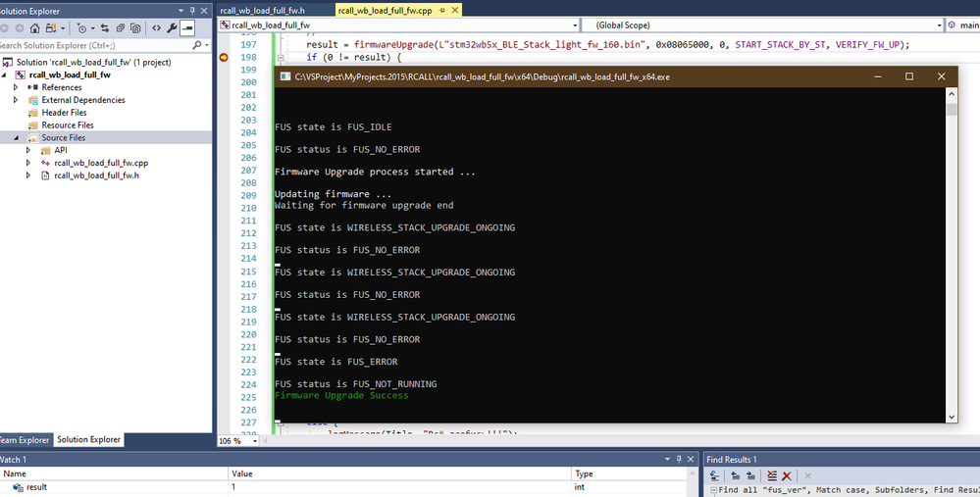
Task: Open the 106 % zoom dropdown
Action: point(254,441)
